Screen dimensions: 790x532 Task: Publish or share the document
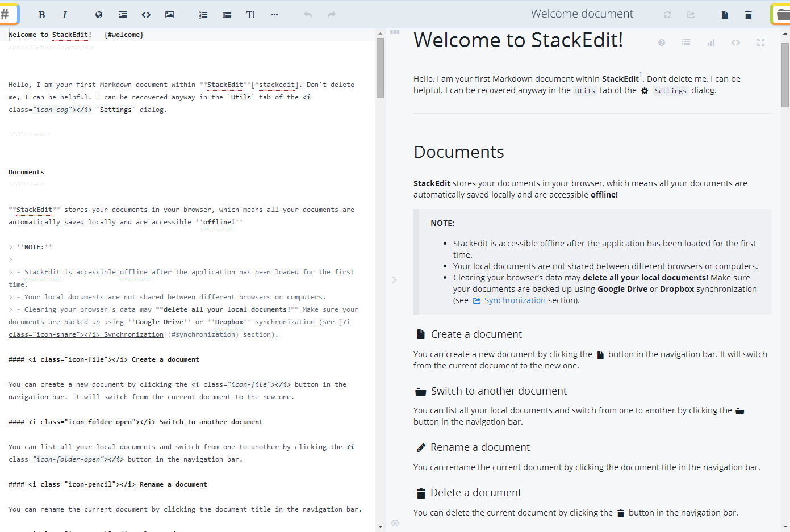click(691, 15)
